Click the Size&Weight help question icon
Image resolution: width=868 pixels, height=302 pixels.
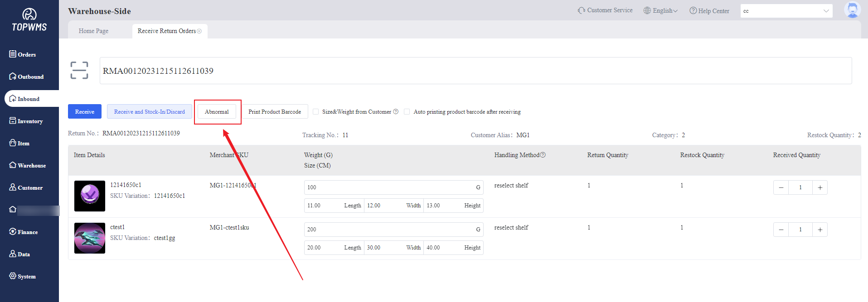[x=396, y=112]
